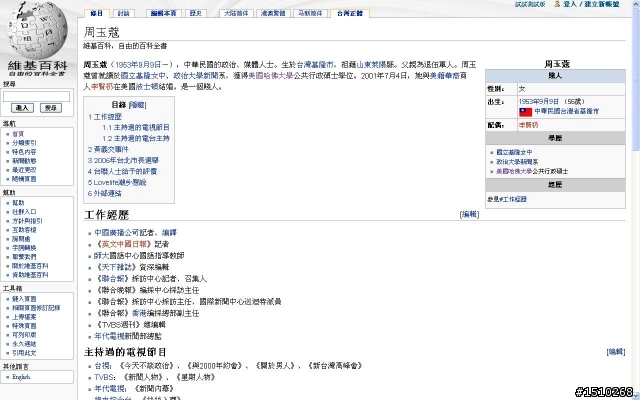Open 最近更改 recent changes link
This screenshot has height=400, width=640.
pyautogui.click(x=24, y=170)
